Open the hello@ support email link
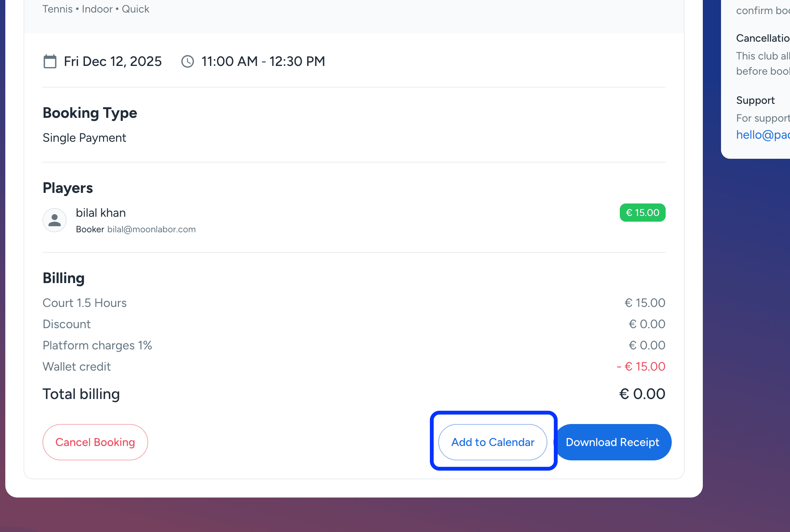Image resolution: width=790 pixels, height=532 pixels. (763, 135)
